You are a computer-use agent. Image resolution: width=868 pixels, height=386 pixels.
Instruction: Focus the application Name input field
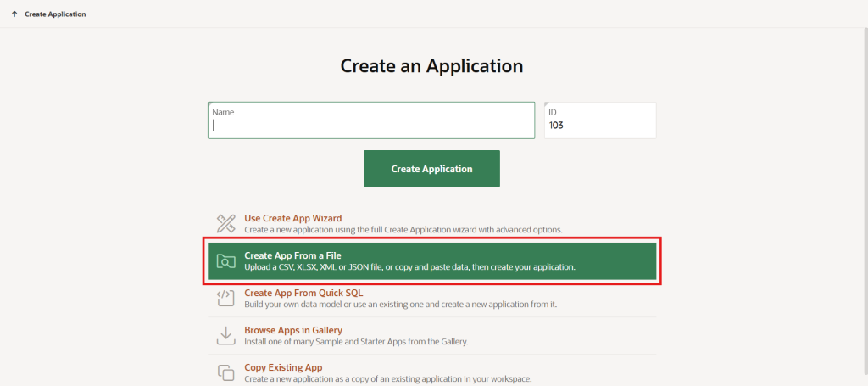tap(371, 120)
